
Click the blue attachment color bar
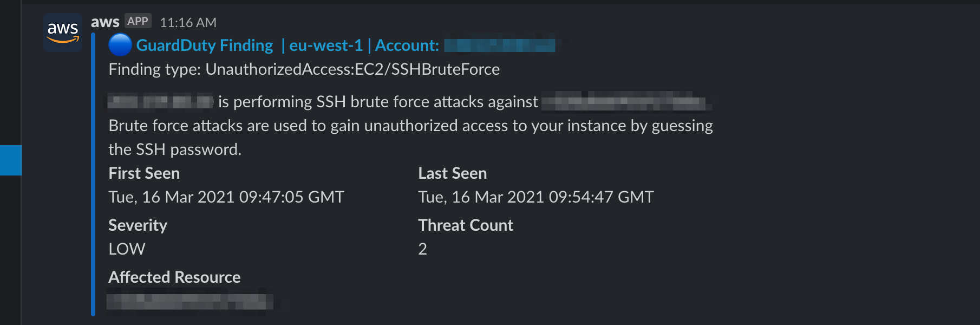point(93,174)
